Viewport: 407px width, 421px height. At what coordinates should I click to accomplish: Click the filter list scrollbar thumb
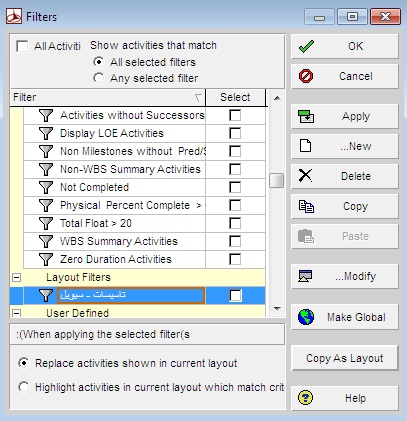tap(276, 180)
